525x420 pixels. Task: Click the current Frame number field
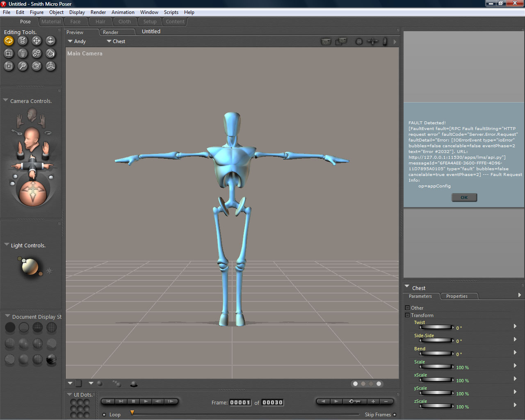tap(240, 403)
